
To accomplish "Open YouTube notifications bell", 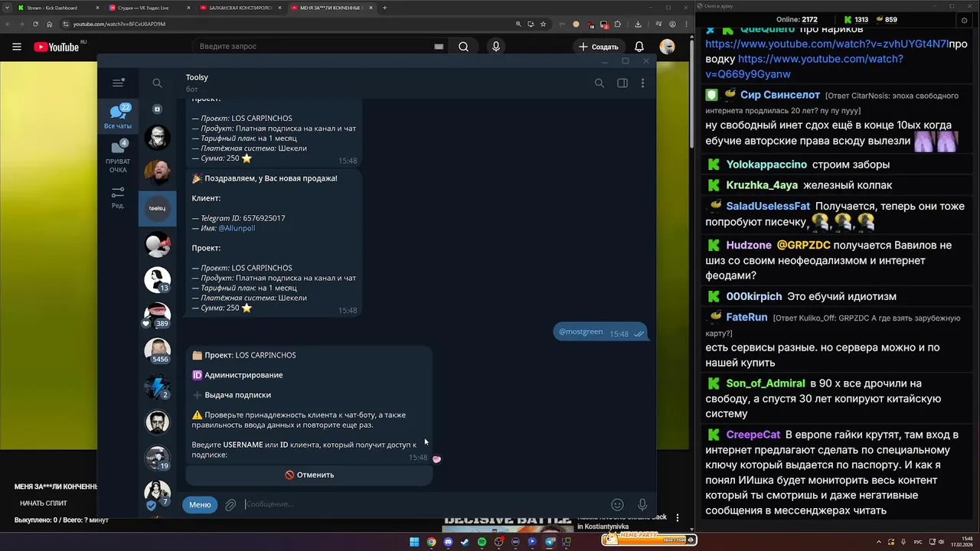I will click(639, 47).
